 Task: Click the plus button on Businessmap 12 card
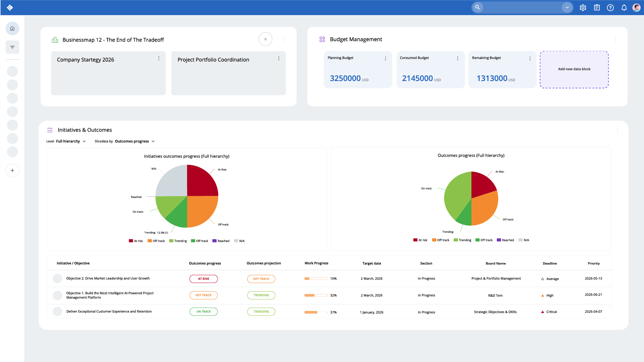point(265,39)
